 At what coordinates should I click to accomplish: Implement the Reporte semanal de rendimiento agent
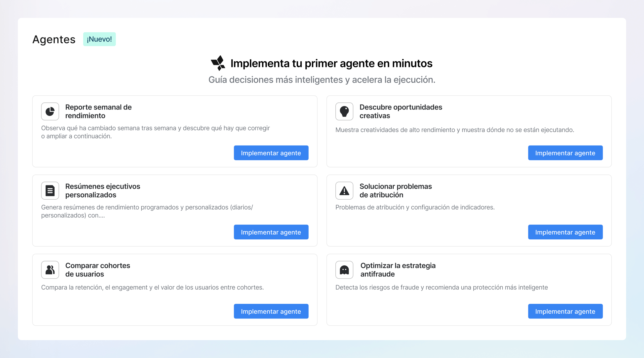(271, 153)
